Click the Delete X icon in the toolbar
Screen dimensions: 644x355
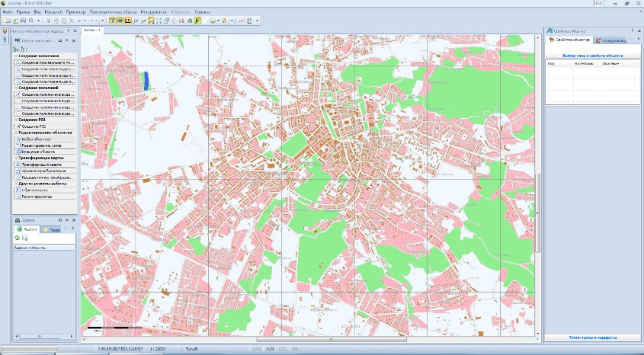click(x=70, y=21)
